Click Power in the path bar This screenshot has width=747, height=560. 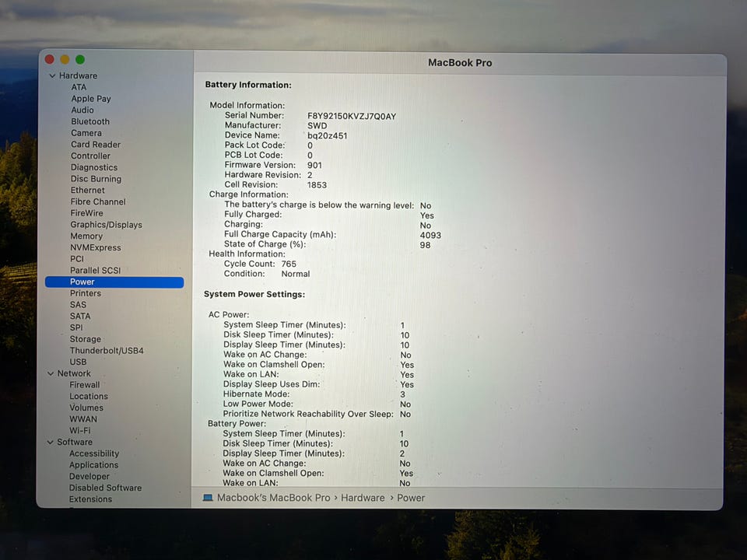411,498
